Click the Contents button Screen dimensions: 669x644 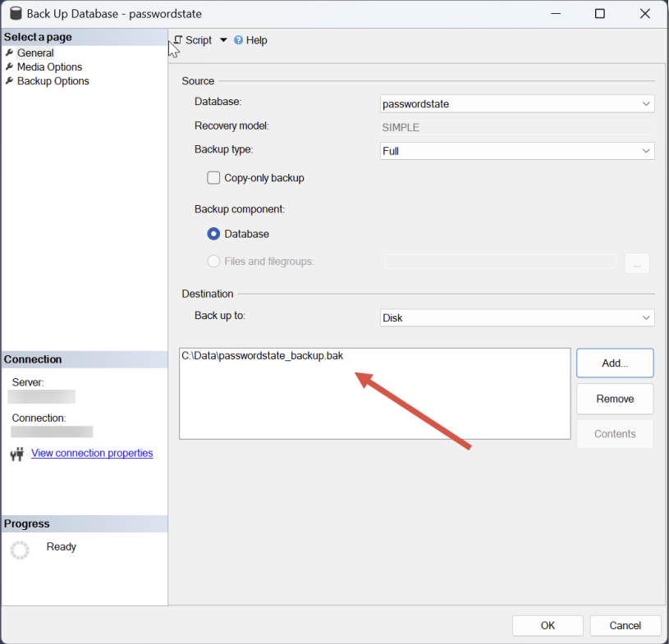point(615,434)
